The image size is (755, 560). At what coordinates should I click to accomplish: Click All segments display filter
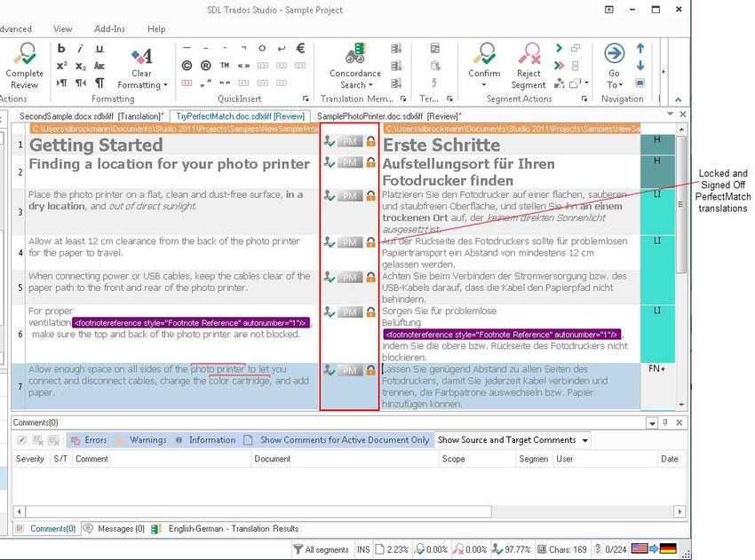click(x=321, y=549)
